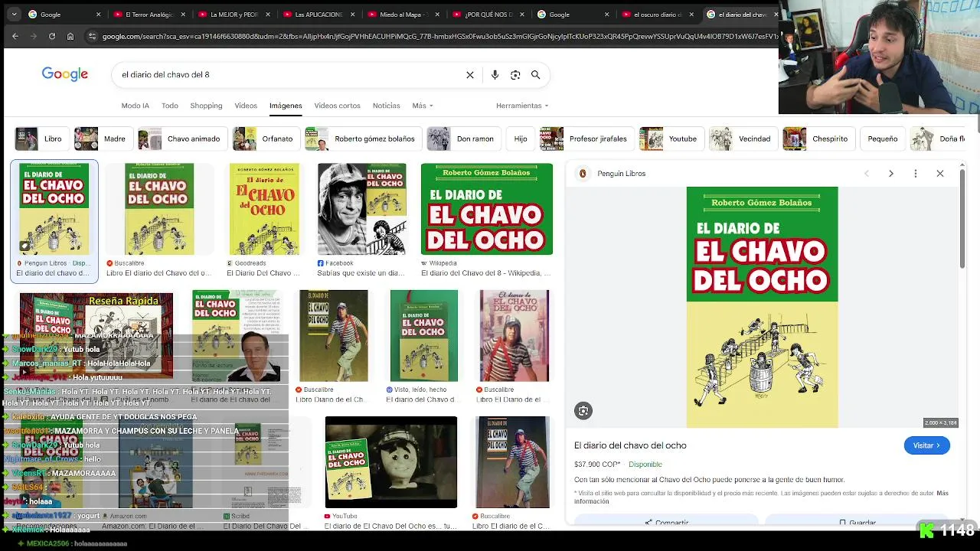Click the magnifying glass search button

pos(536,75)
